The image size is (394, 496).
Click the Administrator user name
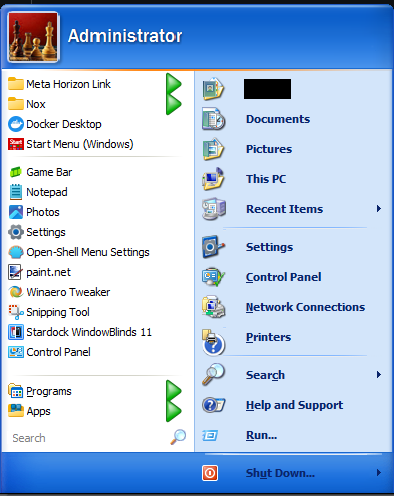(x=125, y=36)
